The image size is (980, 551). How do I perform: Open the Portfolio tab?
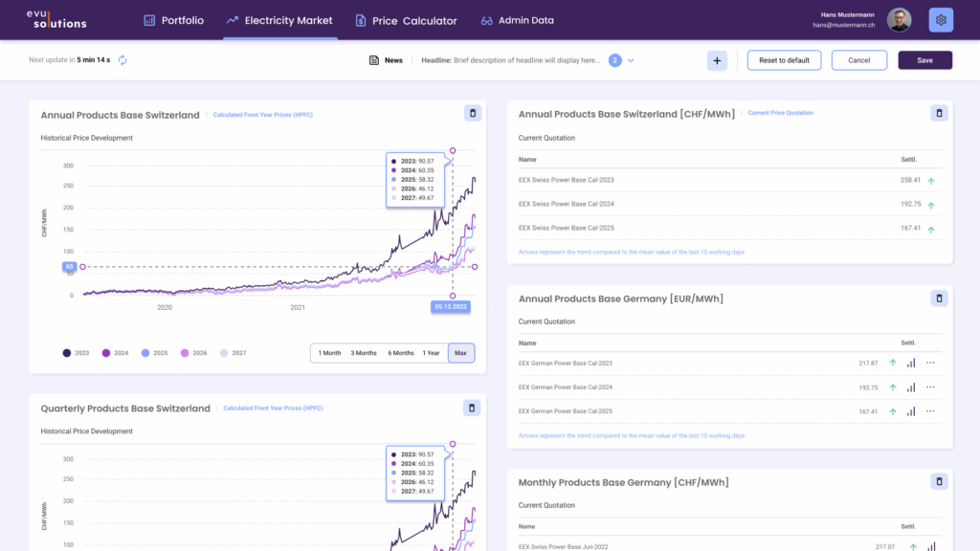point(174,20)
